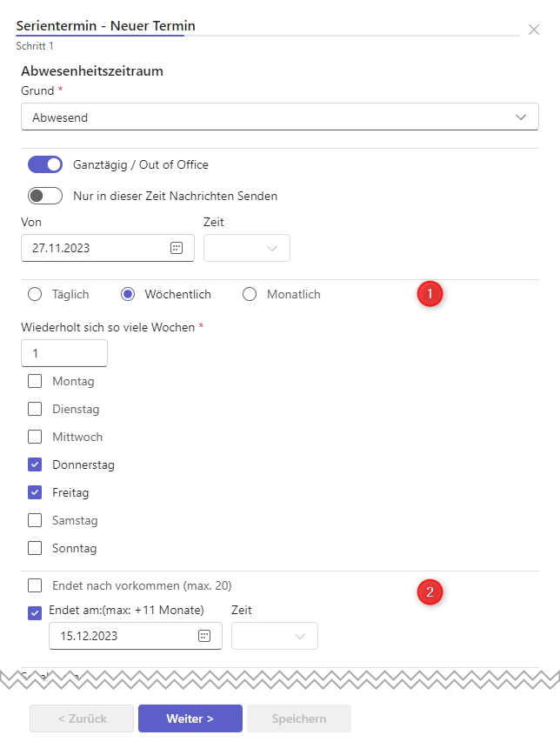Click into the Von date field 27.11.2023
Screen dimensions: 560x755
(x=96, y=248)
